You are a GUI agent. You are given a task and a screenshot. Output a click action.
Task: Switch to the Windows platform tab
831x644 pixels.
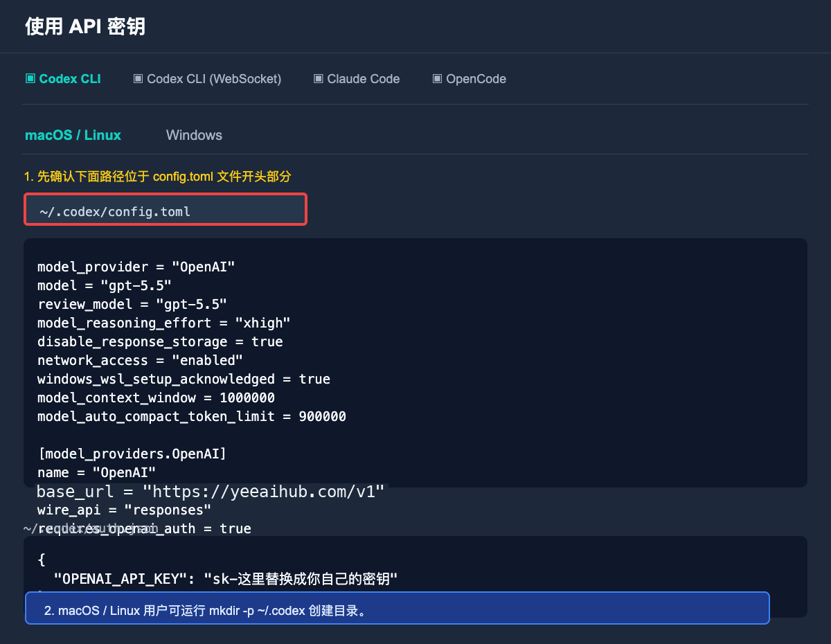(194, 135)
